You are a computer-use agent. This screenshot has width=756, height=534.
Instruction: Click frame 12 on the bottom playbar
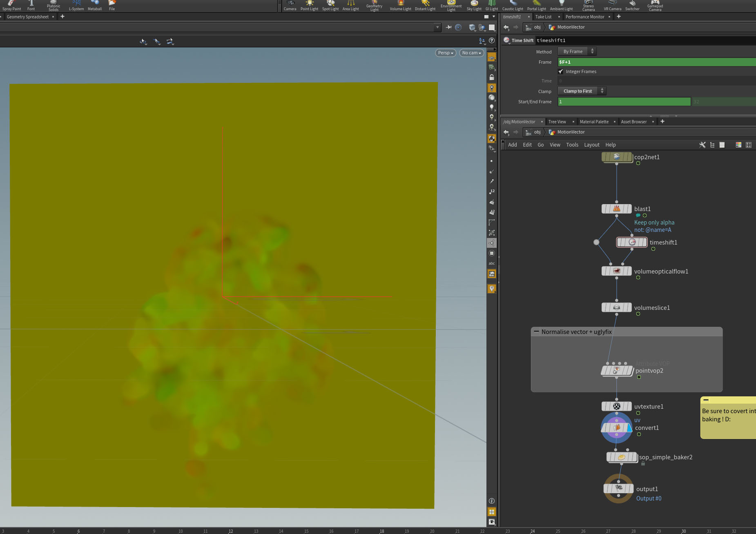pos(230,531)
